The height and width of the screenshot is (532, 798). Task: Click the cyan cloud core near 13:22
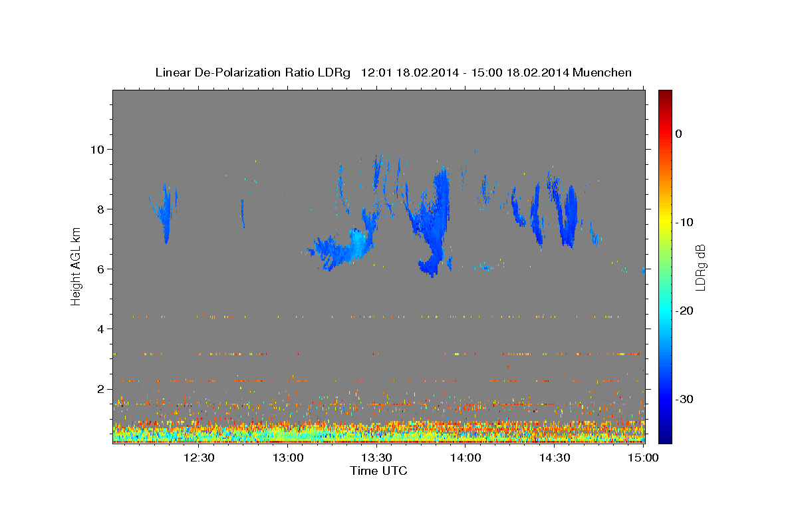pos(358,243)
